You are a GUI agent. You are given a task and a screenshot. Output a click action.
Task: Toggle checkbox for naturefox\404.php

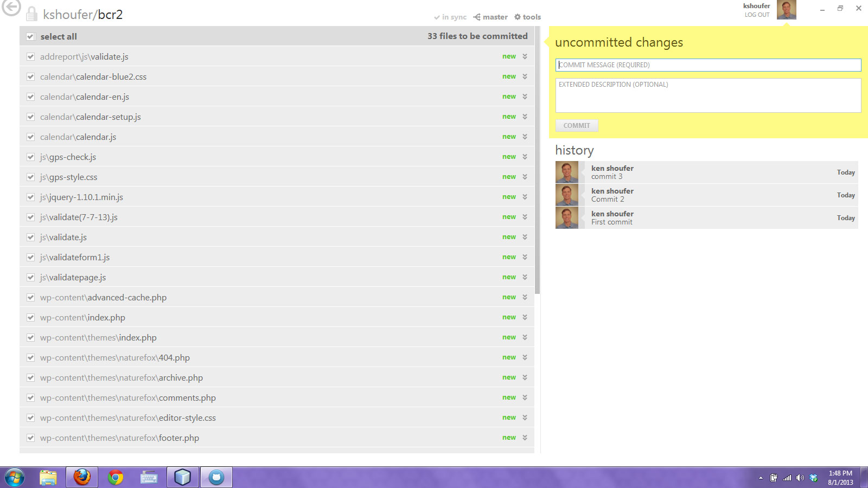(x=30, y=358)
